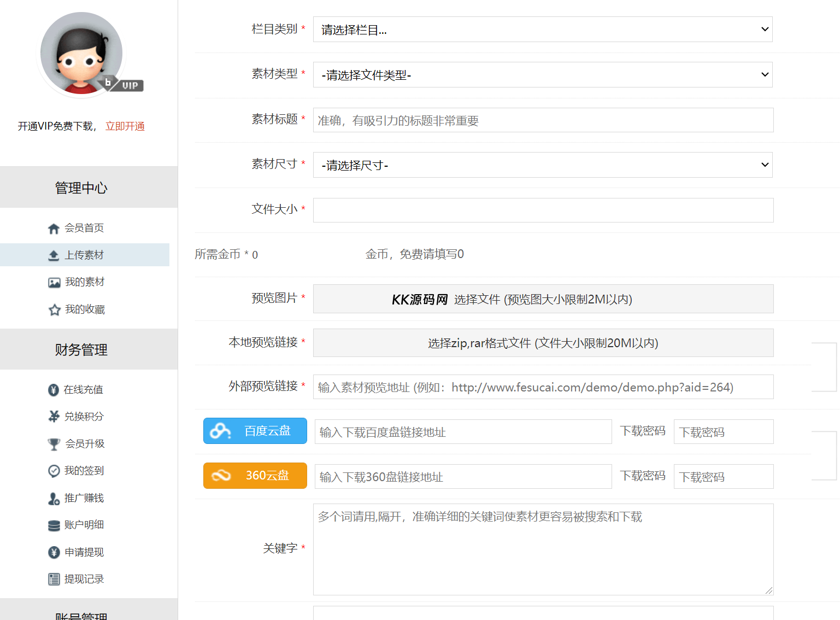Image resolution: width=840 pixels, height=620 pixels.
Task: Click the user avatar picture
Action: [x=81, y=53]
